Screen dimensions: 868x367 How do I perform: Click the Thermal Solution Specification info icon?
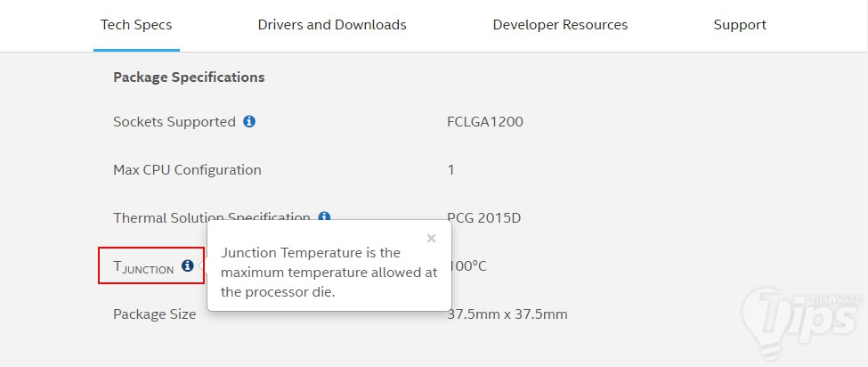point(324,216)
